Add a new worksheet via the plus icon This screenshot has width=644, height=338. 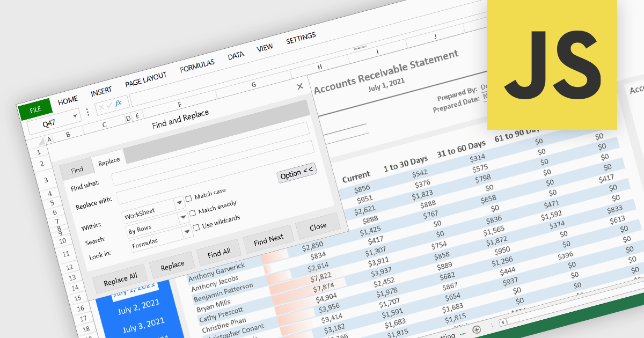(477, 330)
